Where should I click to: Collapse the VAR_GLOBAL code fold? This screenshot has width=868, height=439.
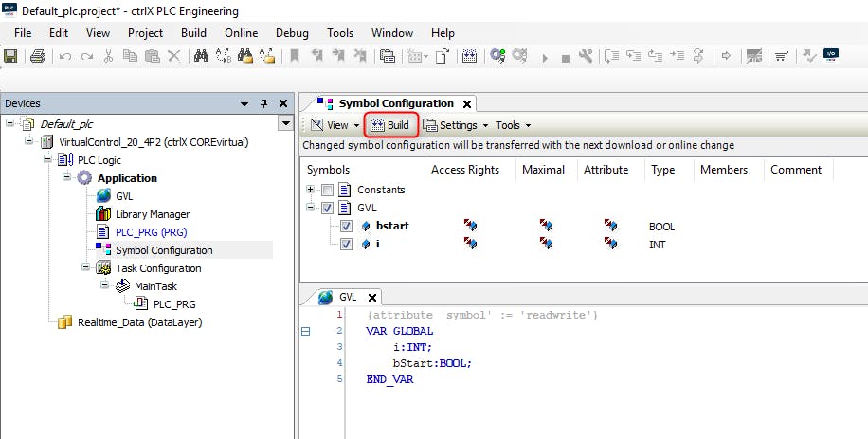(305, 331)
